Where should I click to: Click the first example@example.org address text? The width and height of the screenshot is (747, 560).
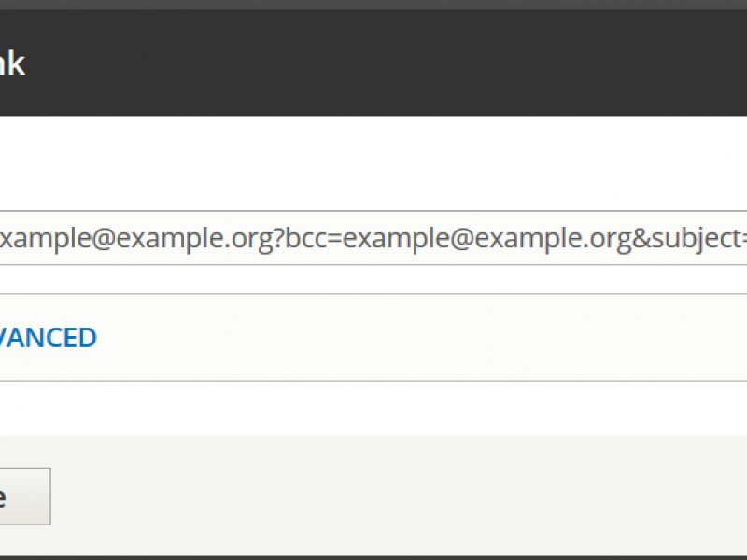(x=136, y=238)
